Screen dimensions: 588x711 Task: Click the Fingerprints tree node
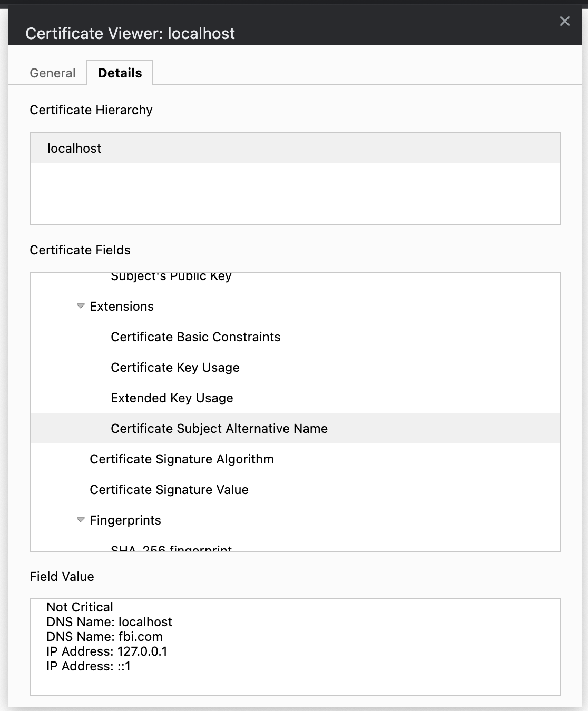[125, 520]
